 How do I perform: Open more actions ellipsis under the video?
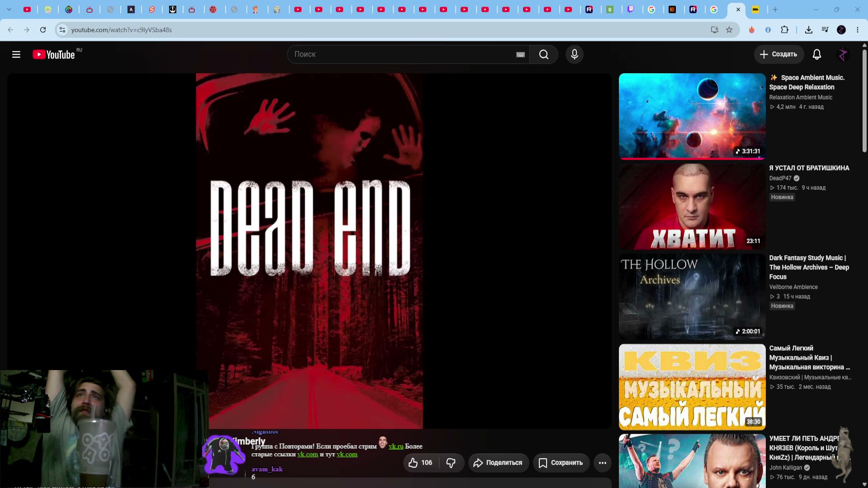click(603, 463)
